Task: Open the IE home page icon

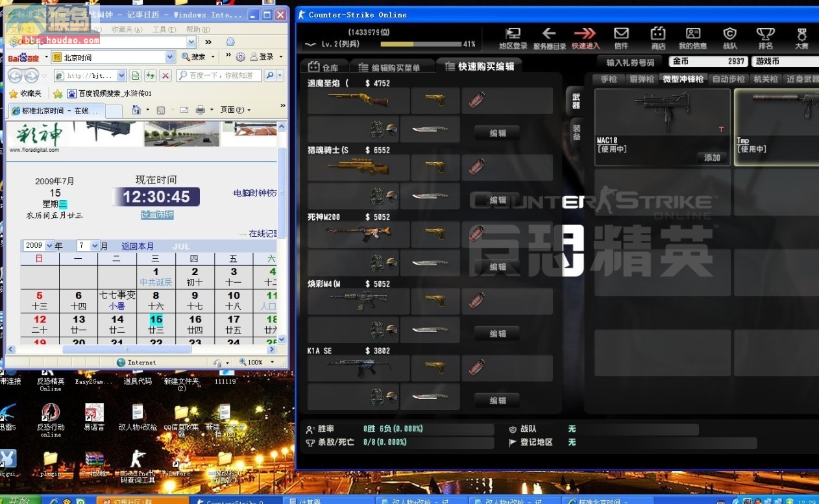Action: 136,110
